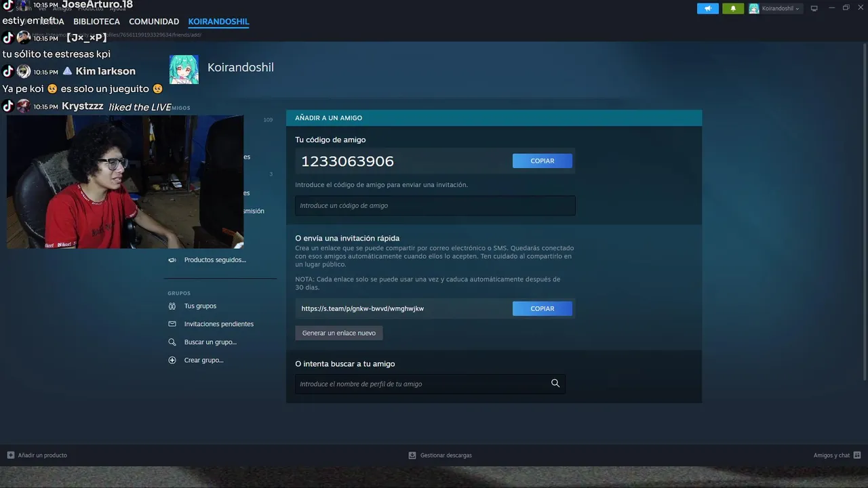Click the plus icon beside Añadir un producto
The image size is (868, 488).
point(11,455)
